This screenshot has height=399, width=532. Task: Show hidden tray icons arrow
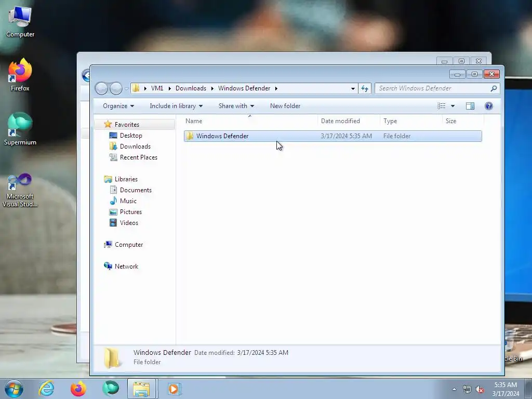(x=454, y=390)
